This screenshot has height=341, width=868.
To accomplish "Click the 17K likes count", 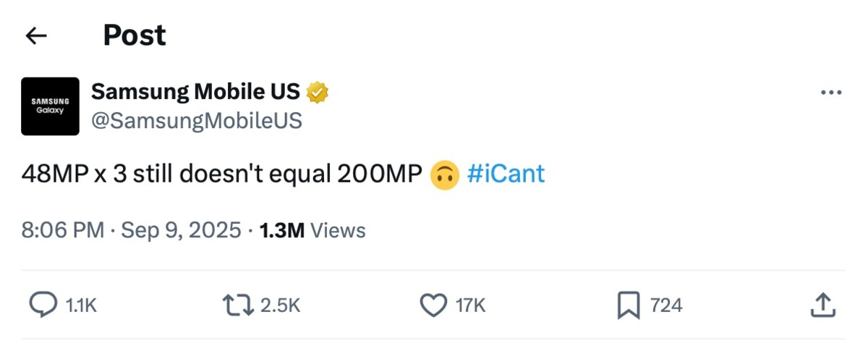I will point(471,306).
